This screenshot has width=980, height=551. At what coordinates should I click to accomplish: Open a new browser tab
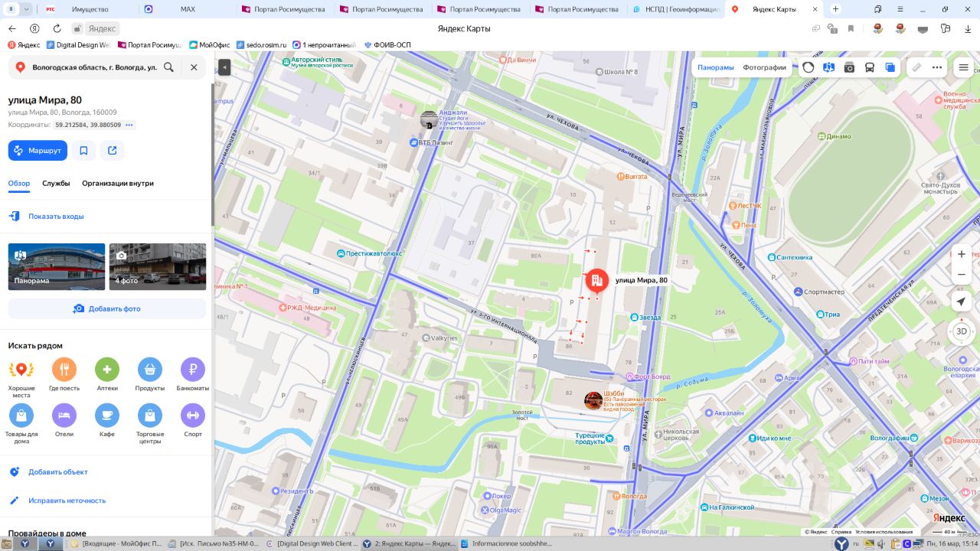point(835,9)
